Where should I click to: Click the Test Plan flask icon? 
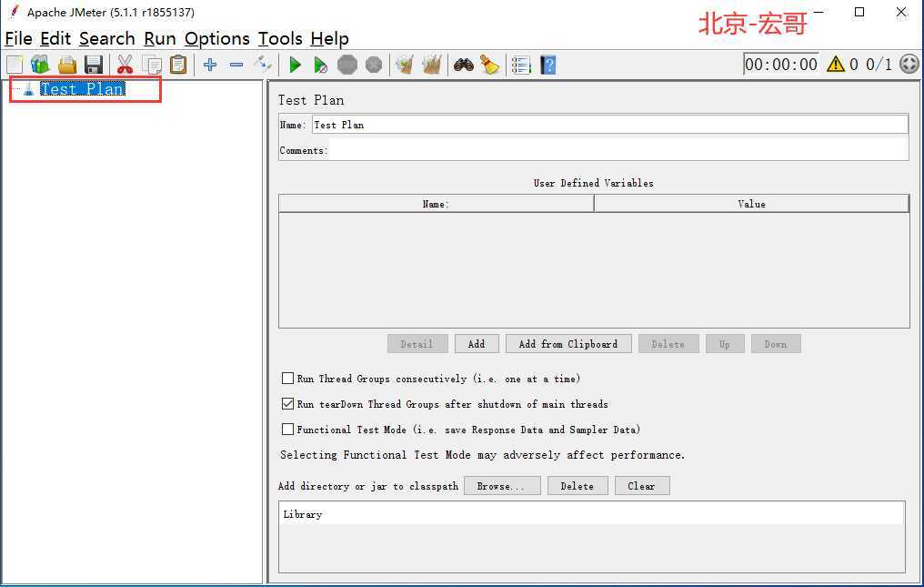pyautogui.click(x=28, y=89)
